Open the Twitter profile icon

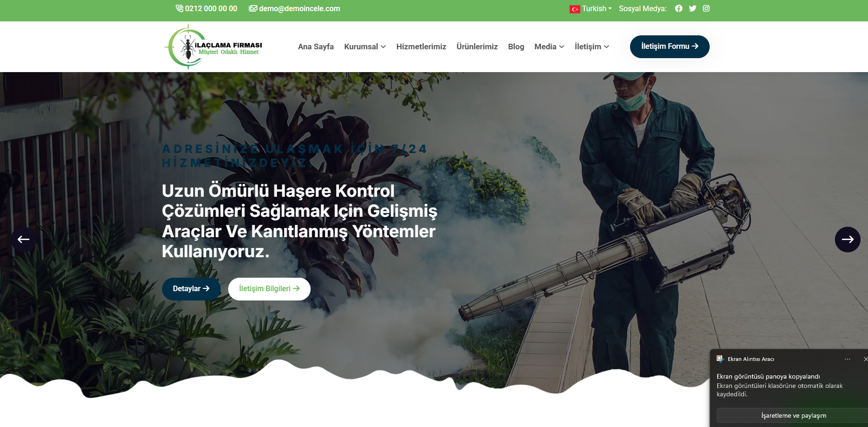(692, 8)
